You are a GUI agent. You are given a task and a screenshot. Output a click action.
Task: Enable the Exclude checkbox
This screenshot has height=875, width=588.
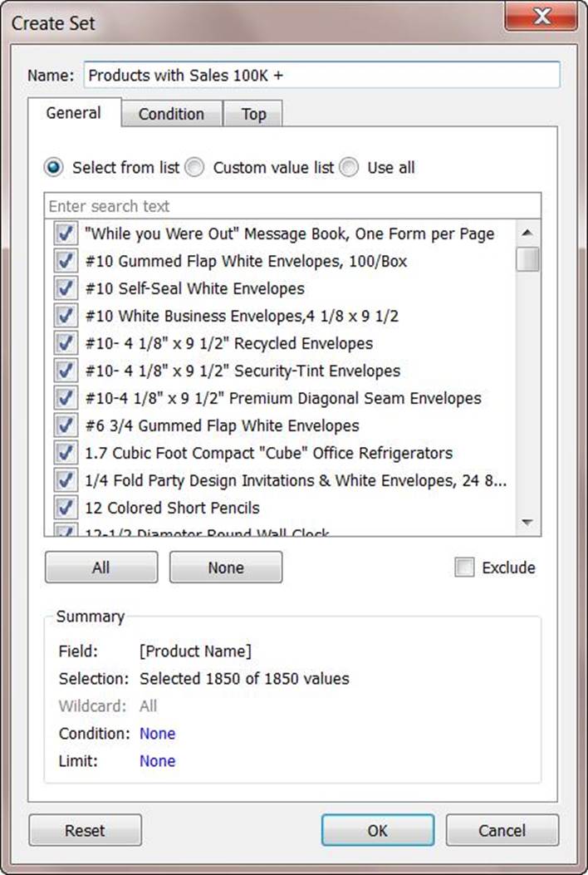point(464,568)
